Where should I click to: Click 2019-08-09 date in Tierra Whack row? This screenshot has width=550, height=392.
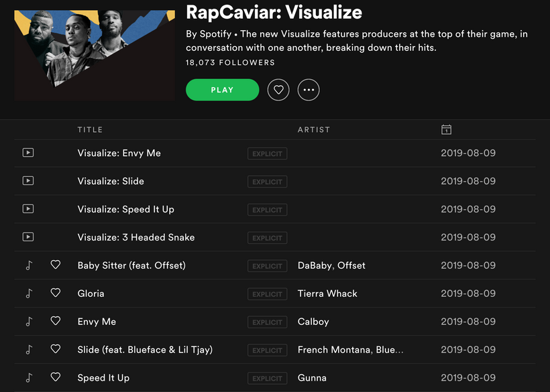(x=468, y=293)
